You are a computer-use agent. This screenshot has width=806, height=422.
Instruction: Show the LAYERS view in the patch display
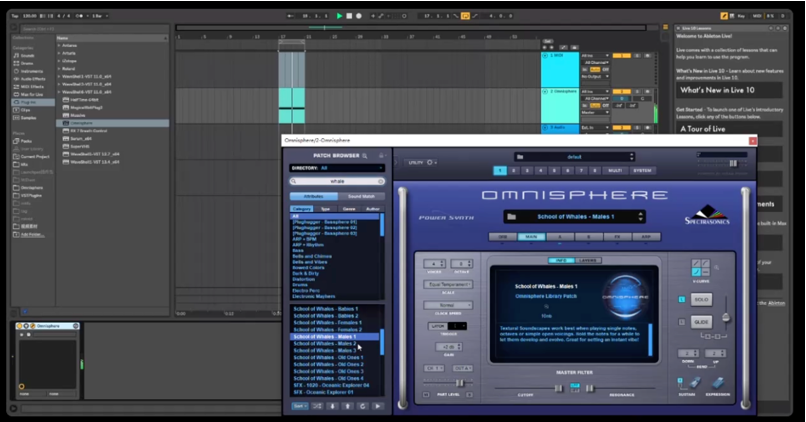(588, 261)
